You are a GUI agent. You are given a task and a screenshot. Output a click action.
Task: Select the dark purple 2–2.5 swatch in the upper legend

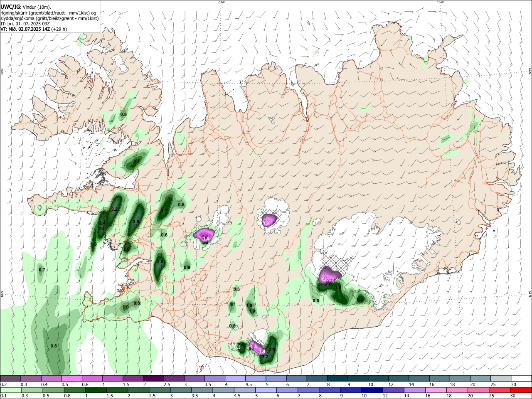(x=153, y=379)
